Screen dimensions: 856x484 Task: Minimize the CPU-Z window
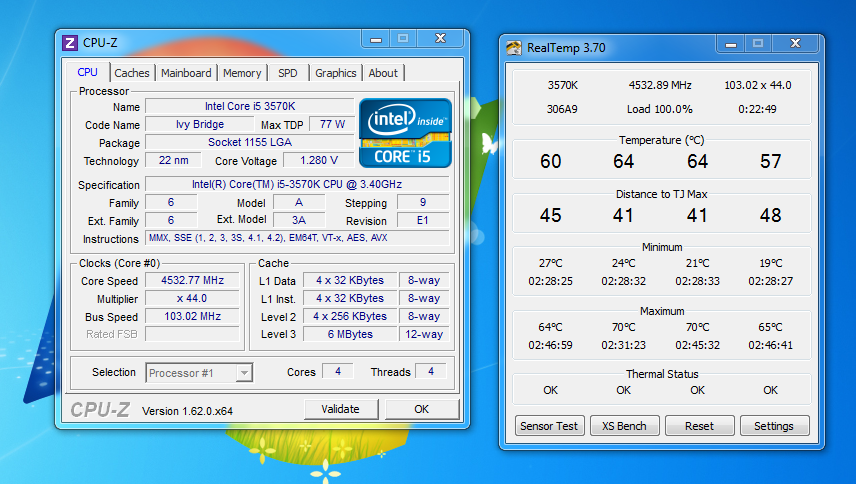click(376, 39)
